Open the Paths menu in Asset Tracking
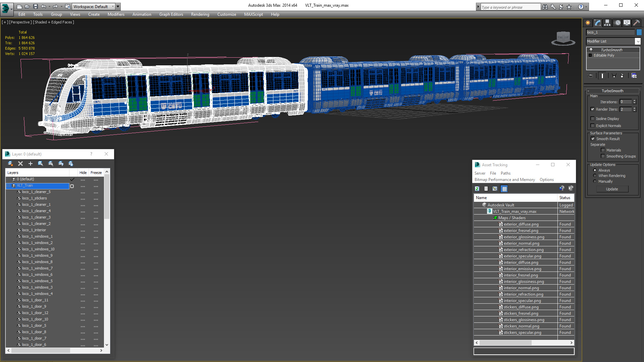The width and height of the screenshot is (644, 362). click(x=505, y=173)
